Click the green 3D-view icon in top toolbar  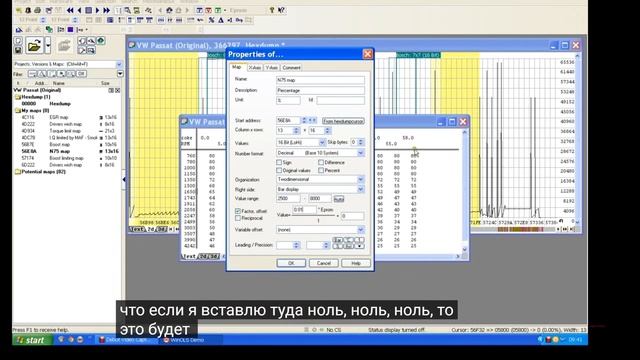218,10
